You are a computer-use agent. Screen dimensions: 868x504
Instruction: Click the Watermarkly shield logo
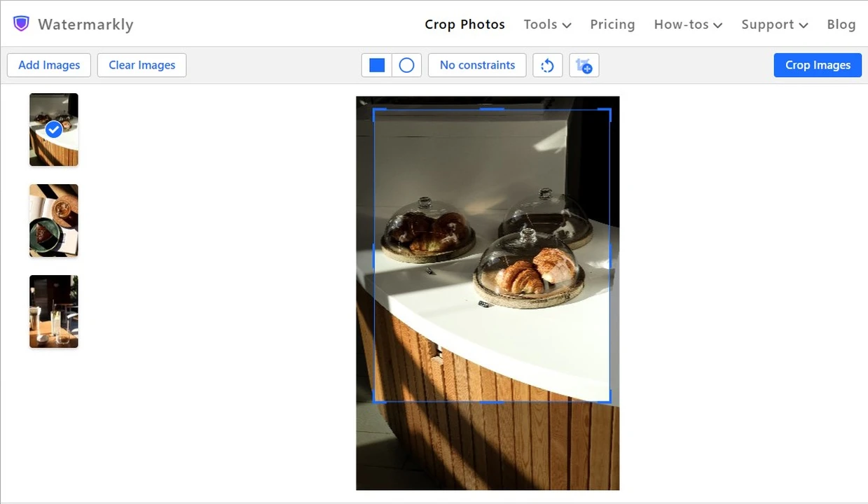pos(22,24)
